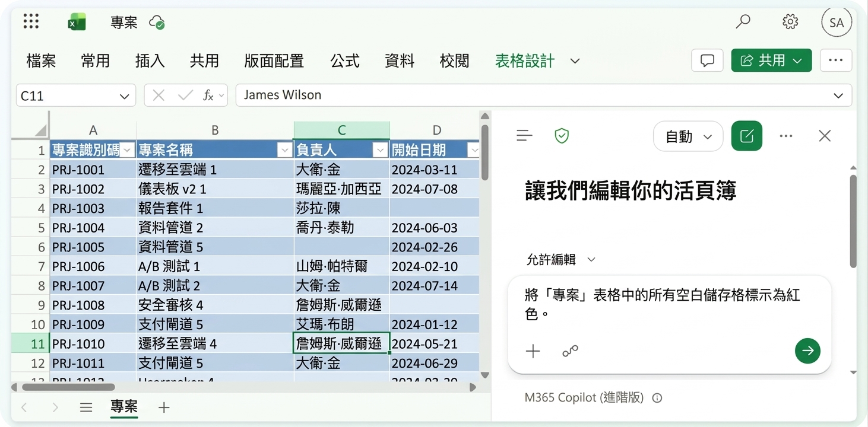The height and width of the screenshot is (427, 868).
Task: Click the formula bar showing James Wilson
Action: point(544,95)
